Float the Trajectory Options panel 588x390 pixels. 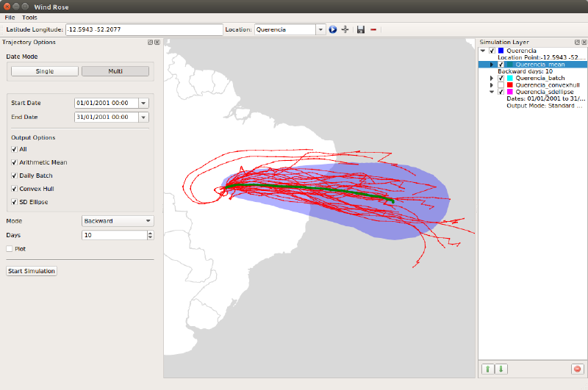pyautogui.click(x=149, y=43)
